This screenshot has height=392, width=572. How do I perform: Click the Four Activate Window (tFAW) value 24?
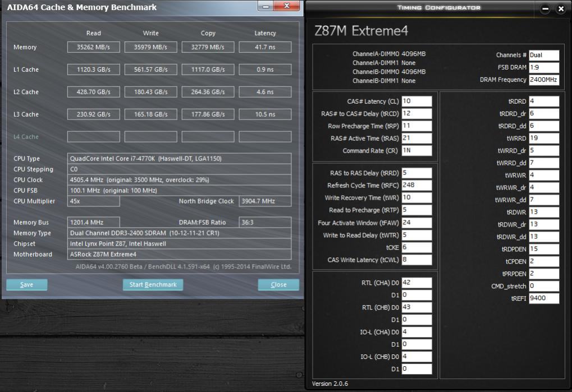(417, 223)
